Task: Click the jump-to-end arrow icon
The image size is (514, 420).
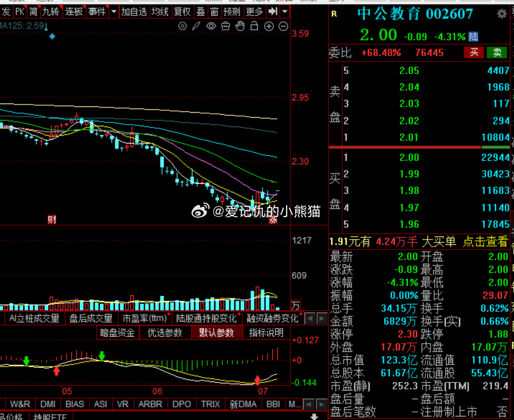Action: (x=273, y=12)
